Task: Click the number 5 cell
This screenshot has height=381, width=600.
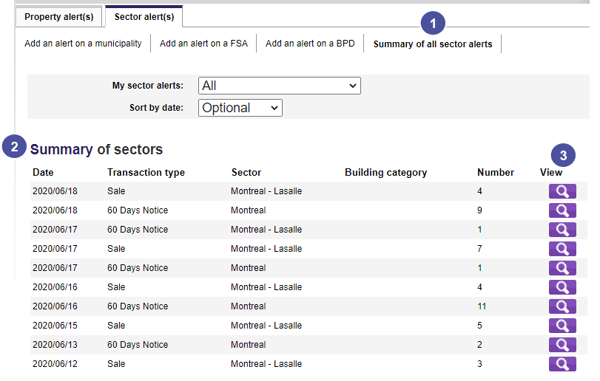Action: click(480, 326)
